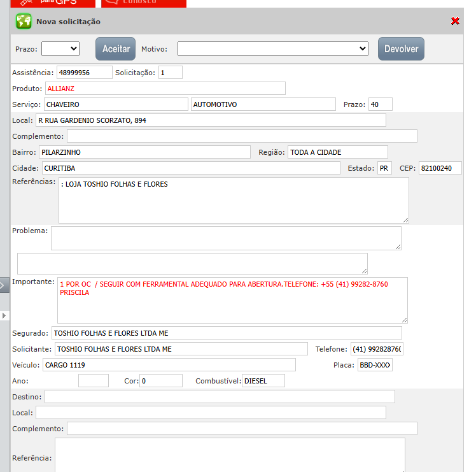Click the Importante label
This screenshot has height=472, width=476.
tap(33, 282)
